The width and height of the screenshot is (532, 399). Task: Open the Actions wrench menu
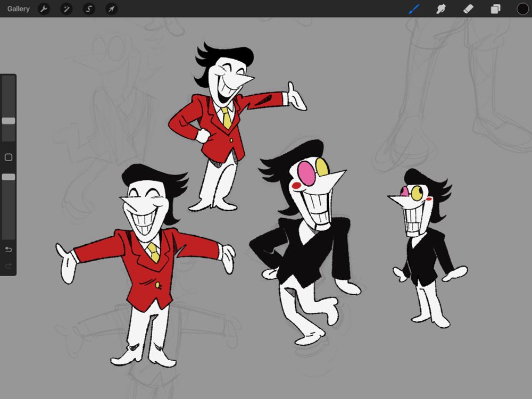[x=44, y=9]
